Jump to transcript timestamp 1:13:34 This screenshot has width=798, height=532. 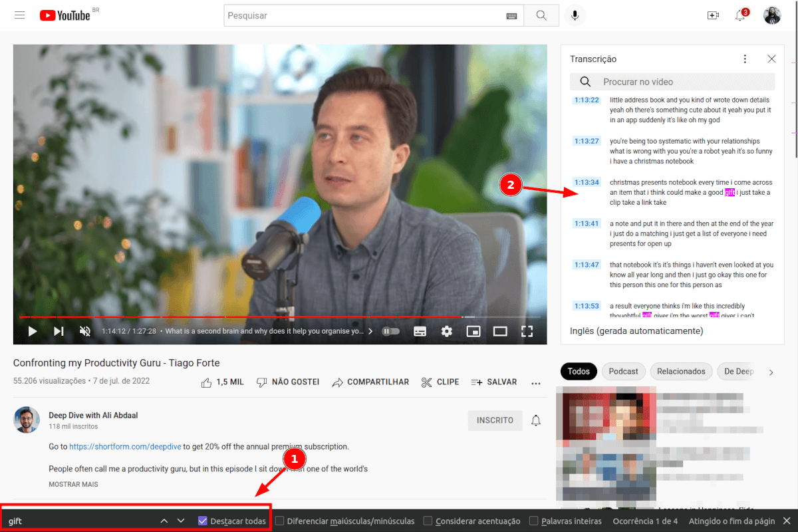(x=587, y=182)
